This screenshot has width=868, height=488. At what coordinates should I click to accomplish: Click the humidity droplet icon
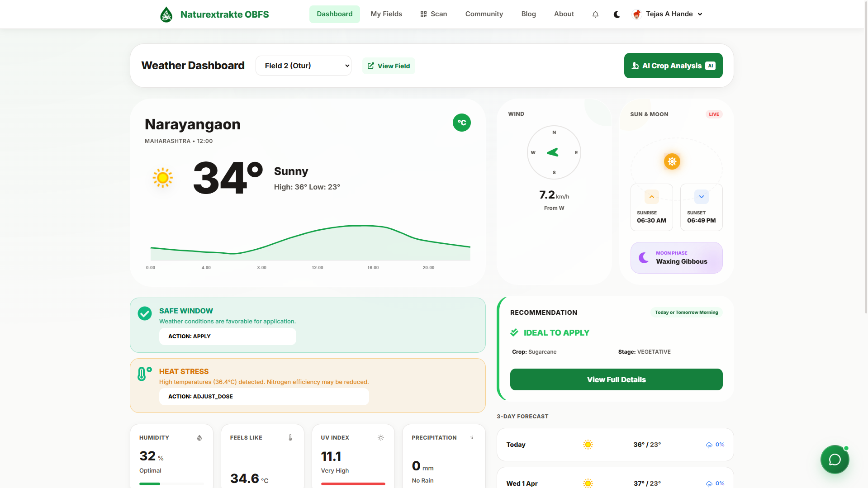tap(199, 437)
